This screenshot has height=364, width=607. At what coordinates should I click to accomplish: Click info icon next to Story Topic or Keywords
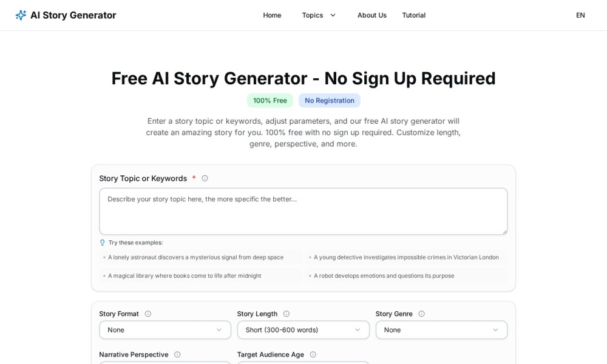(x=205, y=178)
